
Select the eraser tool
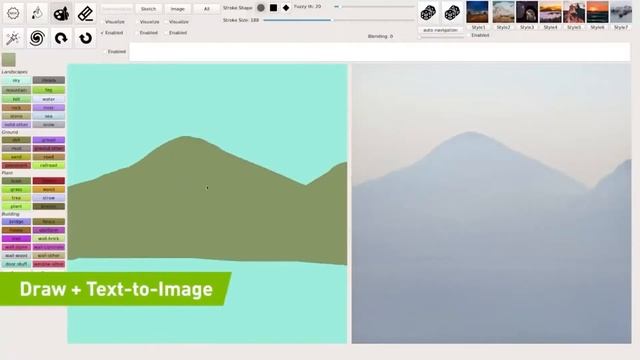[85, 14]
